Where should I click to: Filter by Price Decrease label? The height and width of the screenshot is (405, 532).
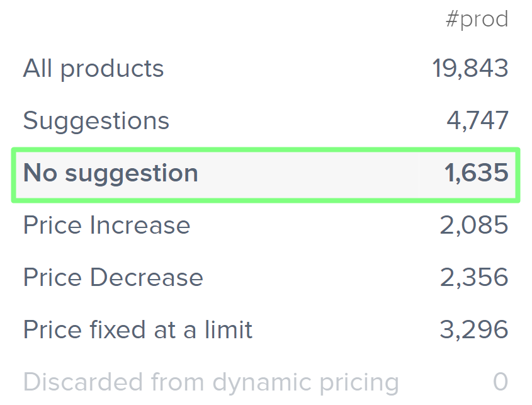coord(113,277)
